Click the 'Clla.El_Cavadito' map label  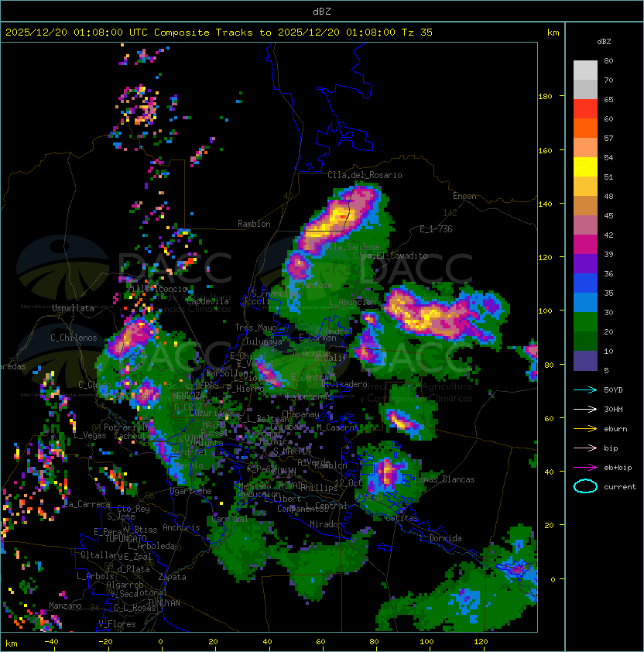390,256
